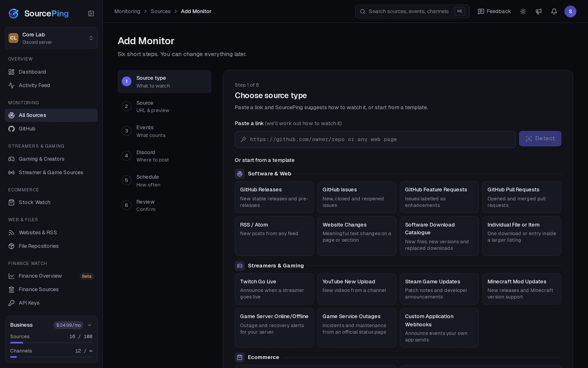Open Core Lab server switcher
Image resolution: width=588 pixels, height=368 pixels.
[x=51, y=38]
